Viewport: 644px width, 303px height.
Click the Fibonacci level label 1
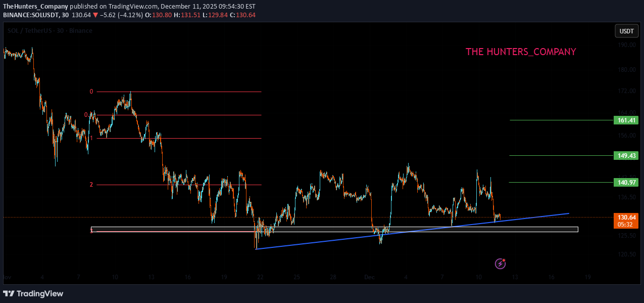[x=91, y=138]
